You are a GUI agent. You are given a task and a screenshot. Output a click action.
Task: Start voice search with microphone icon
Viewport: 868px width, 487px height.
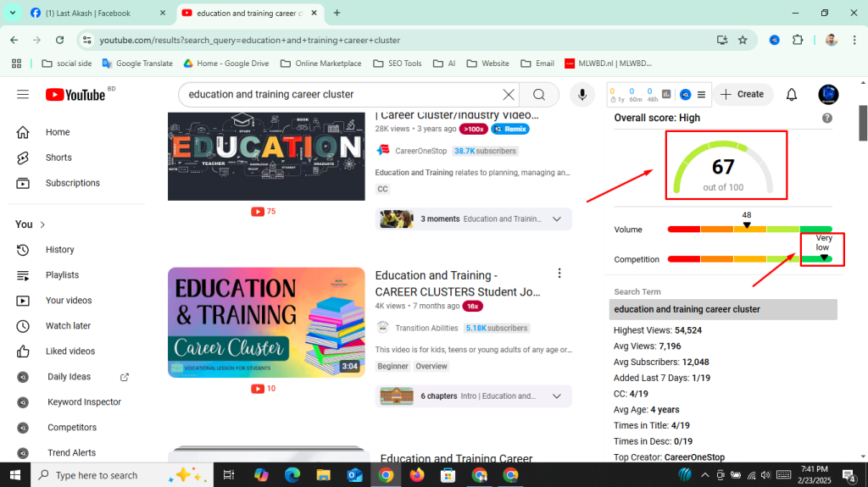(581, 95)
